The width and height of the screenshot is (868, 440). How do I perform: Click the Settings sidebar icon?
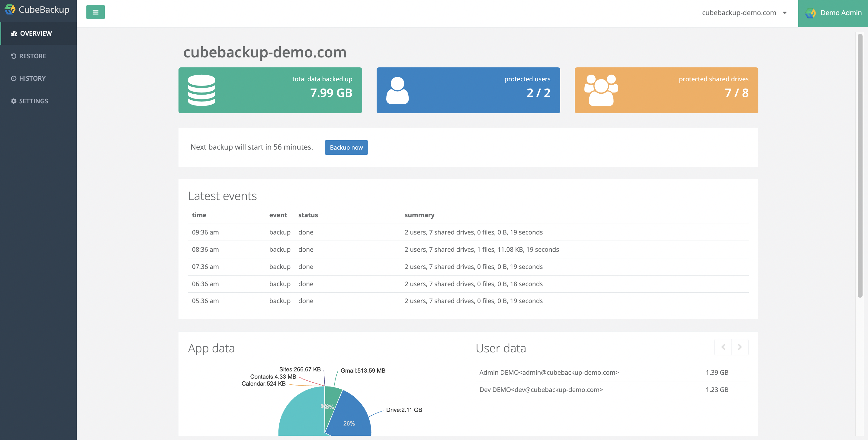[14, 100]
